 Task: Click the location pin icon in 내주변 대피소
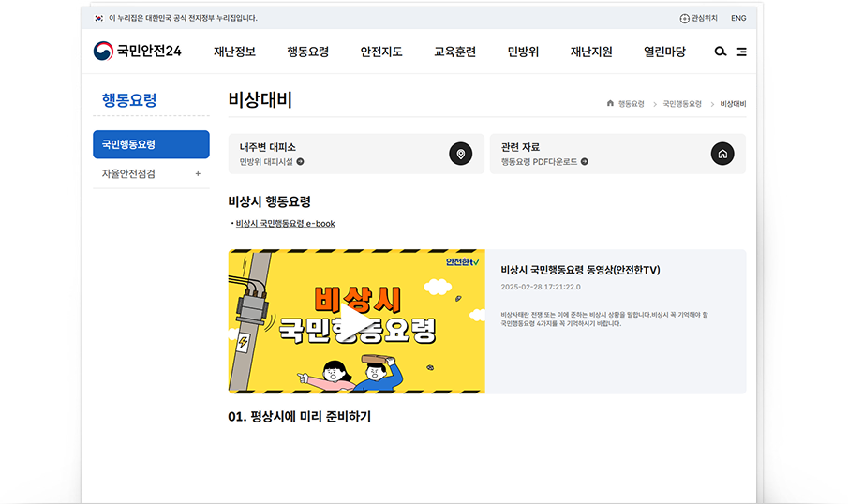460,154
